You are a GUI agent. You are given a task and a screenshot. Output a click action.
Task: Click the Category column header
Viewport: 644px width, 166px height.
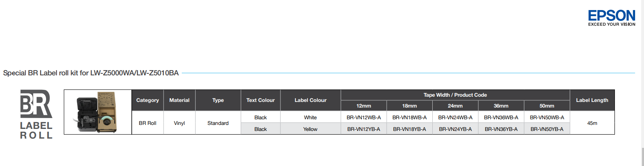(147, 100)
